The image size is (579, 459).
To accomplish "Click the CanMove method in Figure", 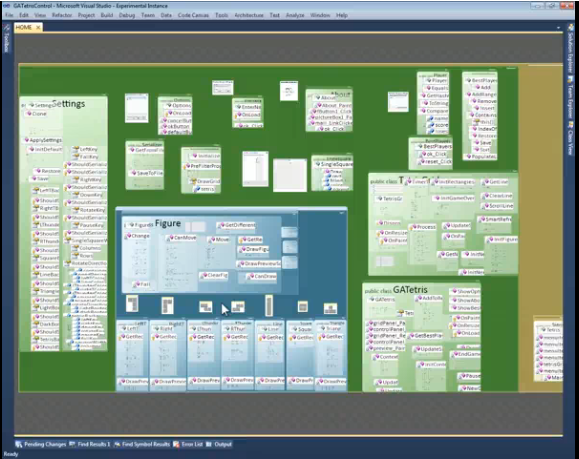I will (182, 238).
